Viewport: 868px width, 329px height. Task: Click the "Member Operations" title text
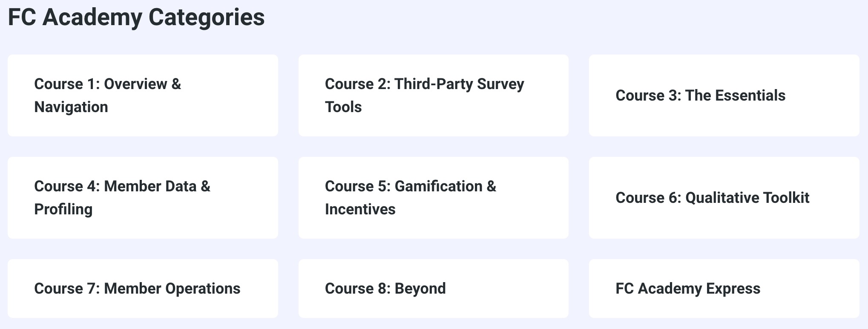coord(172,289)
